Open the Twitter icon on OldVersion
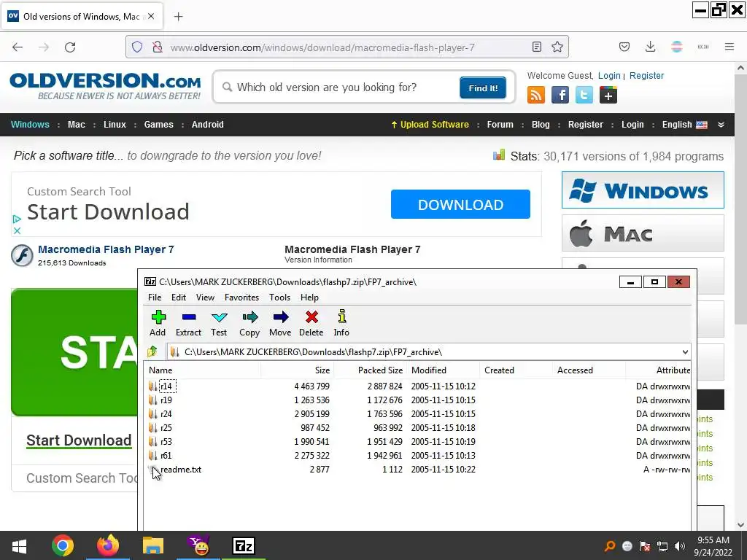This screenshot has width=747, height=560. pyautogui.click(x=584, y=95)
